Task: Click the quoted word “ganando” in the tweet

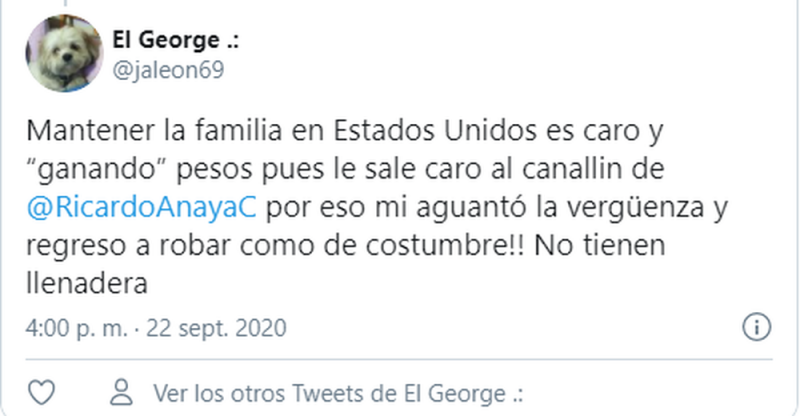Action: tap(97, 170)
